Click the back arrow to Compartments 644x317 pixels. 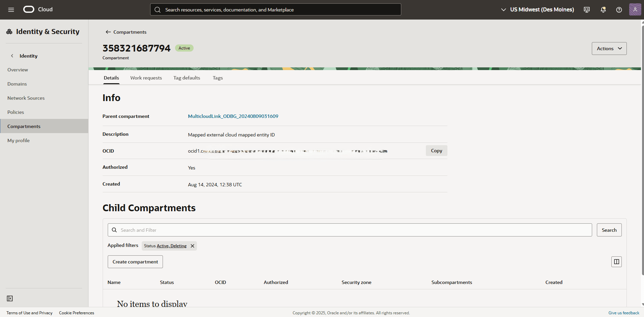click(108, 32)
